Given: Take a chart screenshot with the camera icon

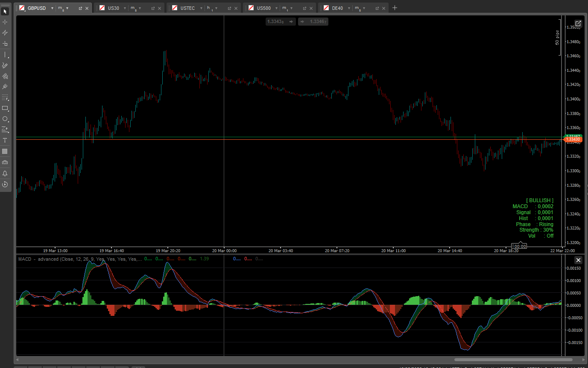Looking at the screenshot, I should pyautogui.click(x=5, y=162).
